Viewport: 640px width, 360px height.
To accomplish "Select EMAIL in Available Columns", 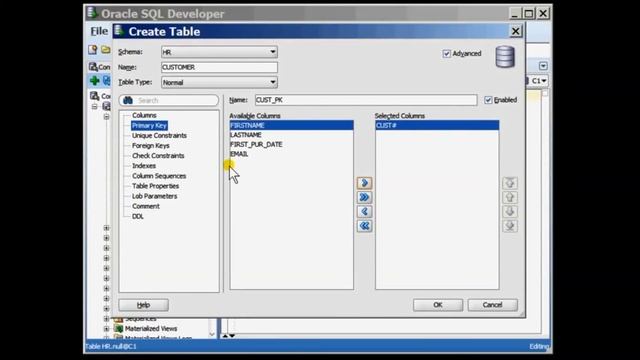I will click(x=291, y=154).
